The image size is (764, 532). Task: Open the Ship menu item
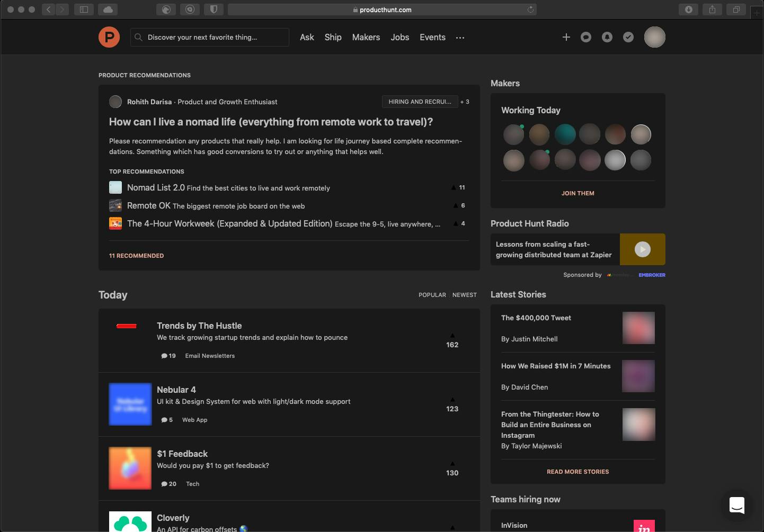click(x=333, y=37)
